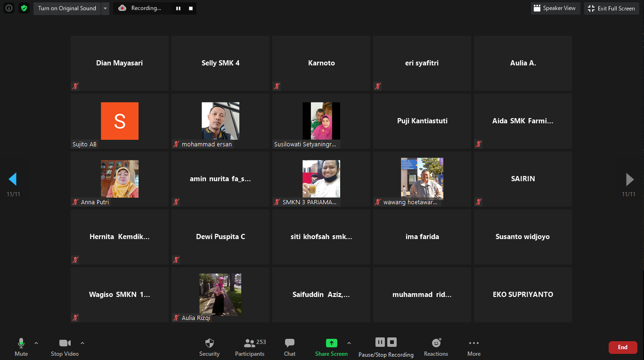Image resolution: width=644 pixels, height=360 pixels.
Task: Expand audio options arrow beside Mute
Action: [x=36, y=343]
